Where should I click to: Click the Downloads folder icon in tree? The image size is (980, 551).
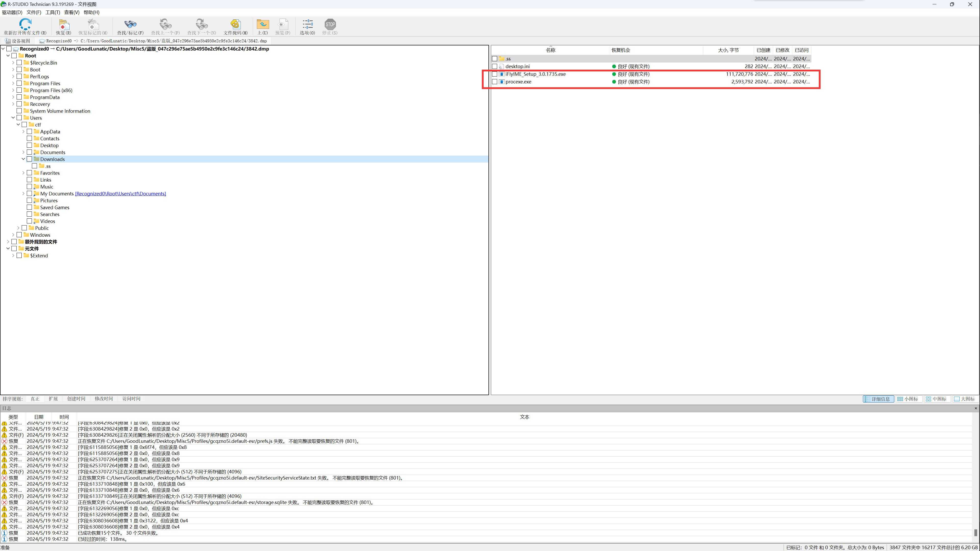(x=36, y=159)
